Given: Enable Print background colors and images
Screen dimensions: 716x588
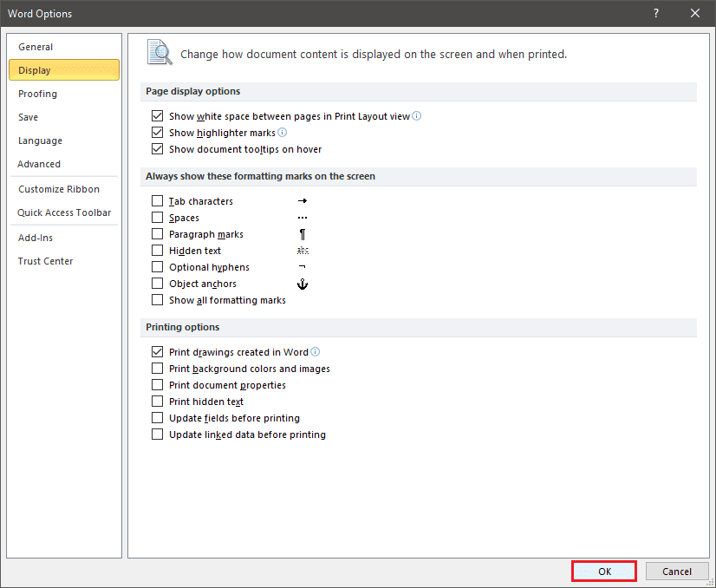Looking at the screenshot, I should [157, 369].
